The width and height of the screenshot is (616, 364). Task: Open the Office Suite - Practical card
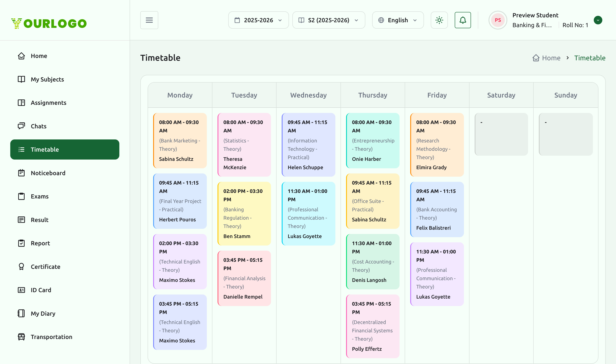(x=373, y=201)
